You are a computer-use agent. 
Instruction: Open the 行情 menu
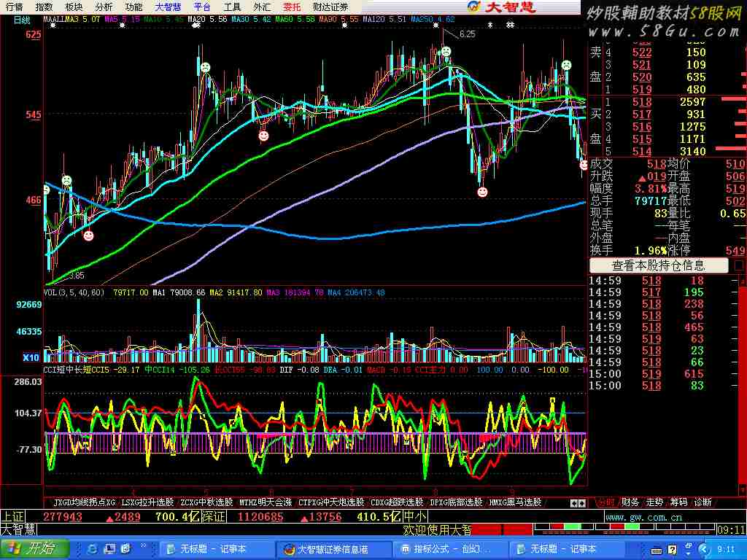(x=15, y=7)
